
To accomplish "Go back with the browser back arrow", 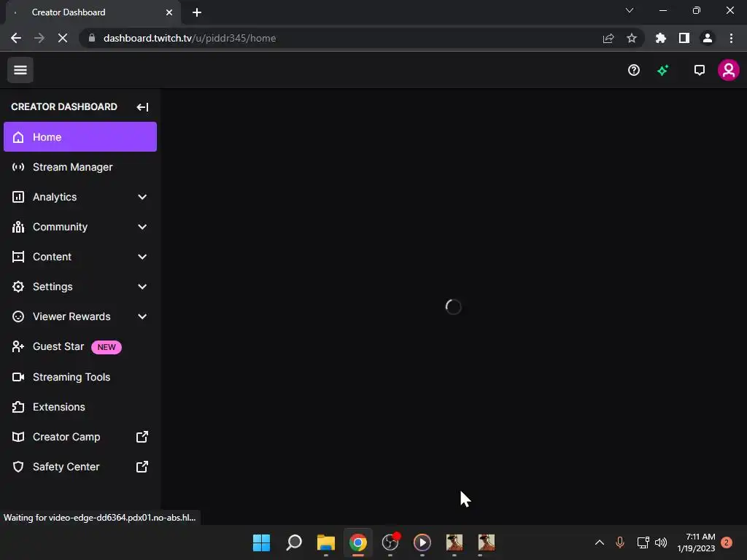I will (x=16, y=38).
